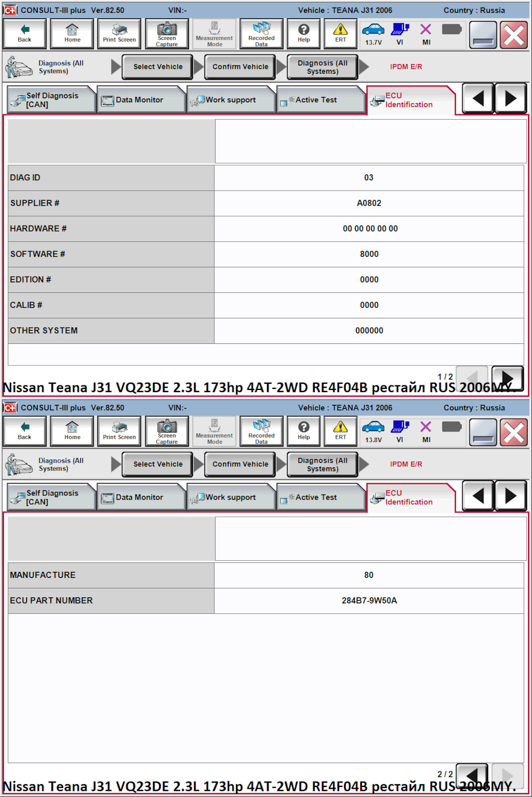This screenshot has width=532, height=797.
Task: Open Help in the lower page 2/2 window
Action: [x=304, y=431]
